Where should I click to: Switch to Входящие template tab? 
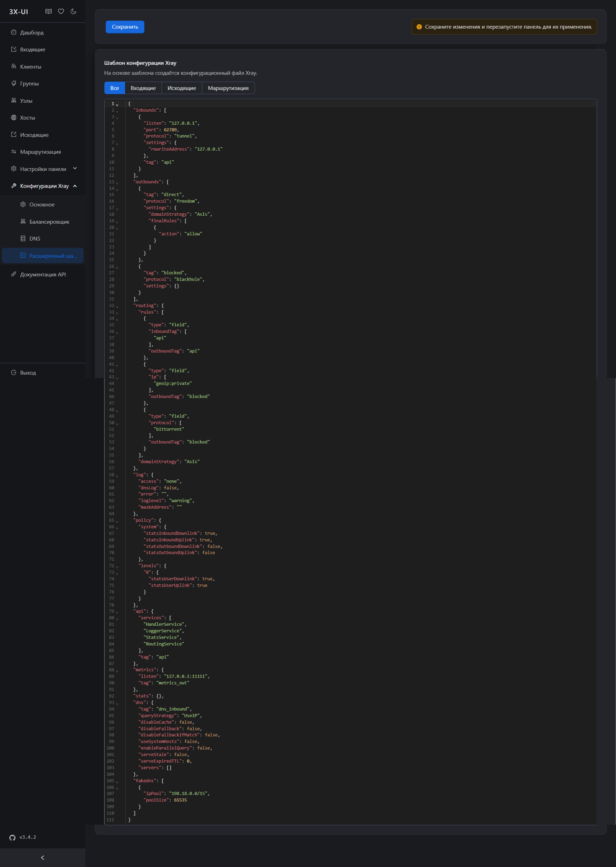(x=143, y=88)
